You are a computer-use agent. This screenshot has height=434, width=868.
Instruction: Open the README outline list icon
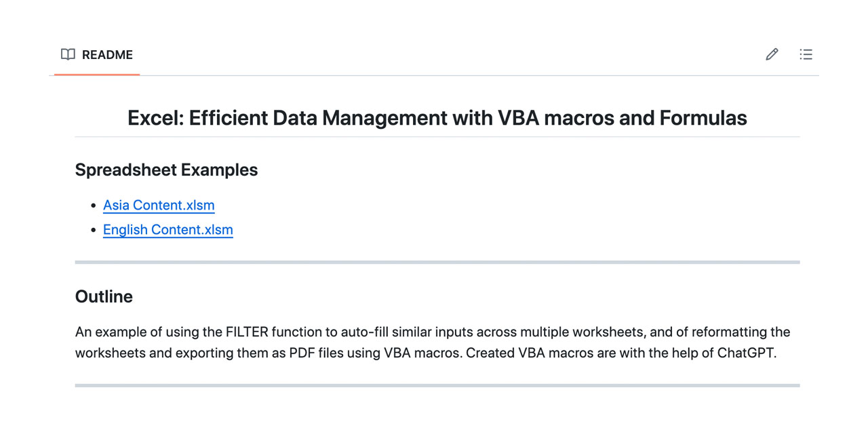tap(806, 54)
